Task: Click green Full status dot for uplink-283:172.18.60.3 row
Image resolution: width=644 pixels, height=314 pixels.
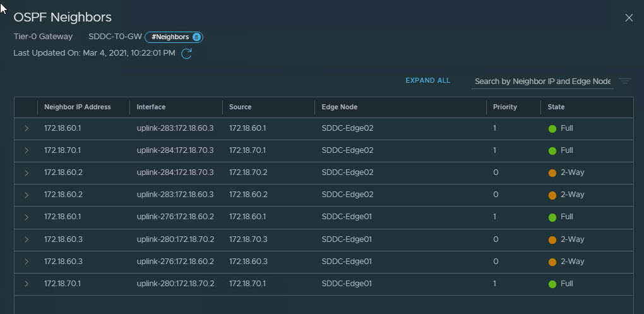Action: (552, 129)
